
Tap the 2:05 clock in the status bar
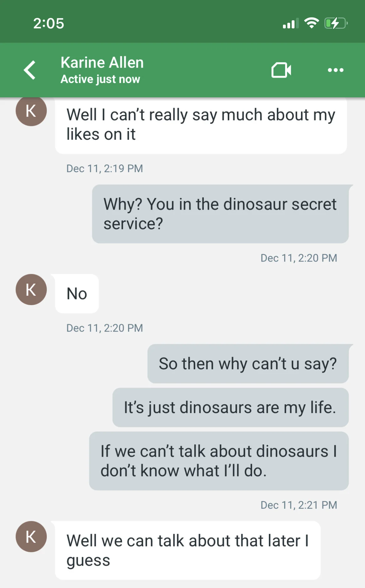pyautogui.click(x=49, y=23)
